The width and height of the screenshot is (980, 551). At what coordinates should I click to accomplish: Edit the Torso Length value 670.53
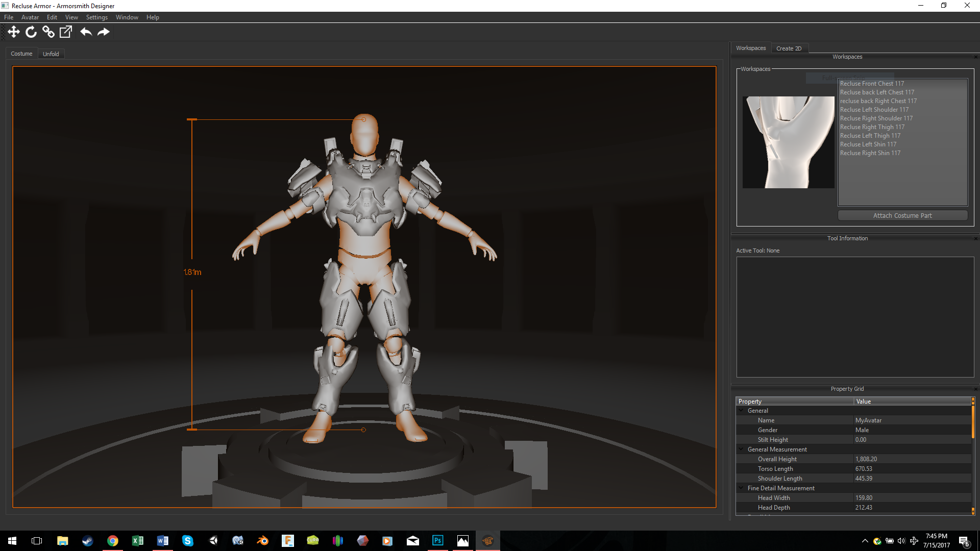912,469
